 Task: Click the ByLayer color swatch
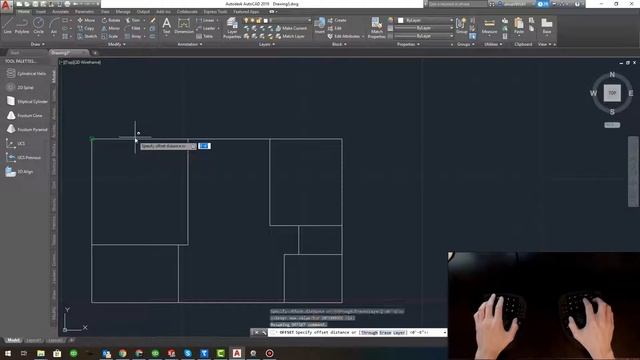[x=400, y=20]
